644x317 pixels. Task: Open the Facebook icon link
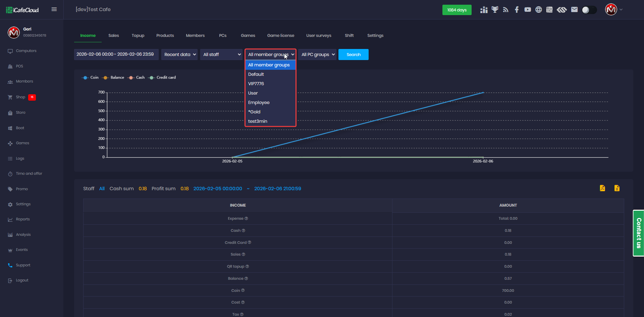click(x=517, y=10)
